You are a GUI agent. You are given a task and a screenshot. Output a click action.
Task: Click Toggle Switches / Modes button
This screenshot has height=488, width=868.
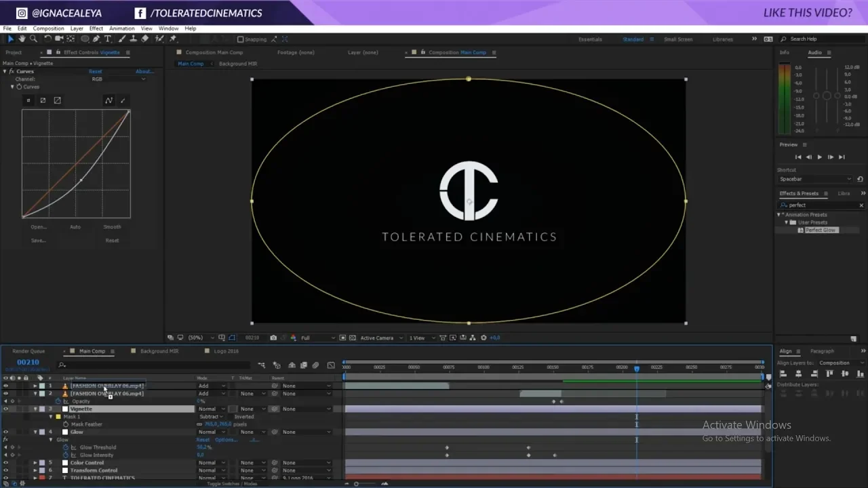click(232, 483)
